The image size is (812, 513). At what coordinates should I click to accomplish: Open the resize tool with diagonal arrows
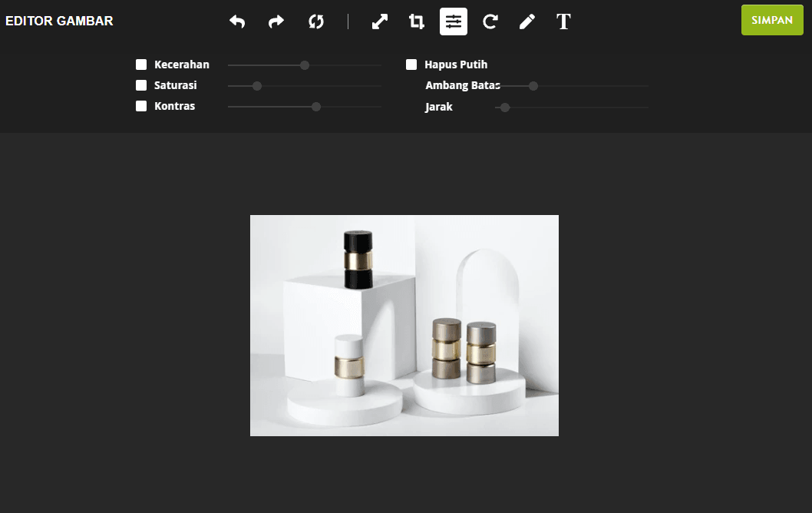point(380,22)
